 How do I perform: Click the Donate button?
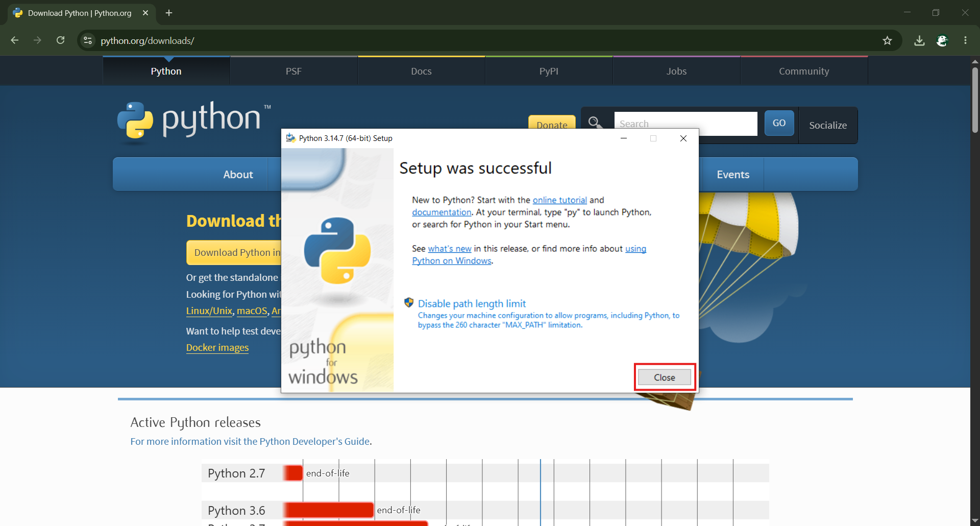click(552, 123)
